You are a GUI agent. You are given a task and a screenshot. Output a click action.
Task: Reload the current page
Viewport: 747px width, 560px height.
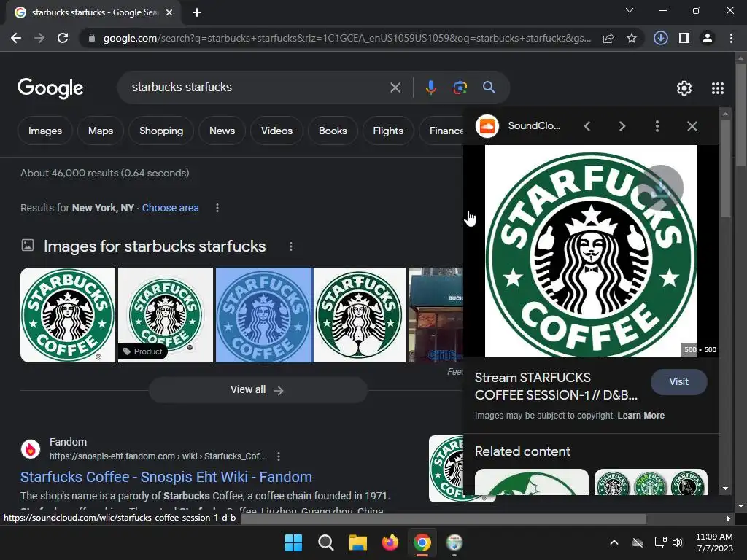click(63, 38)
